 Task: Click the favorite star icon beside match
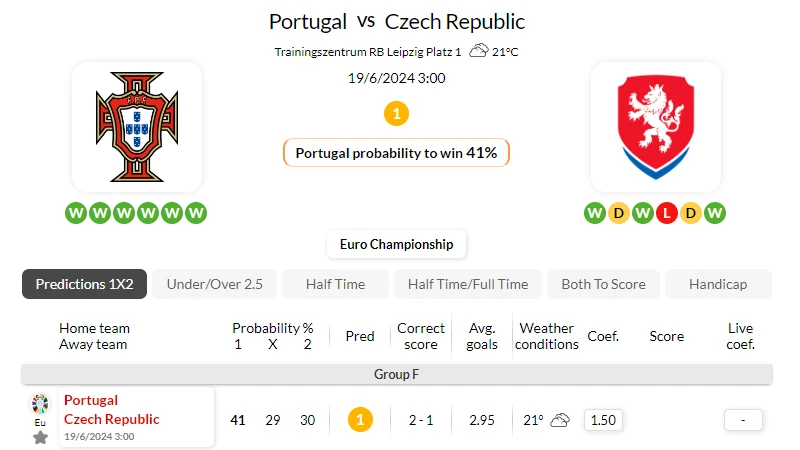(40, 437)
